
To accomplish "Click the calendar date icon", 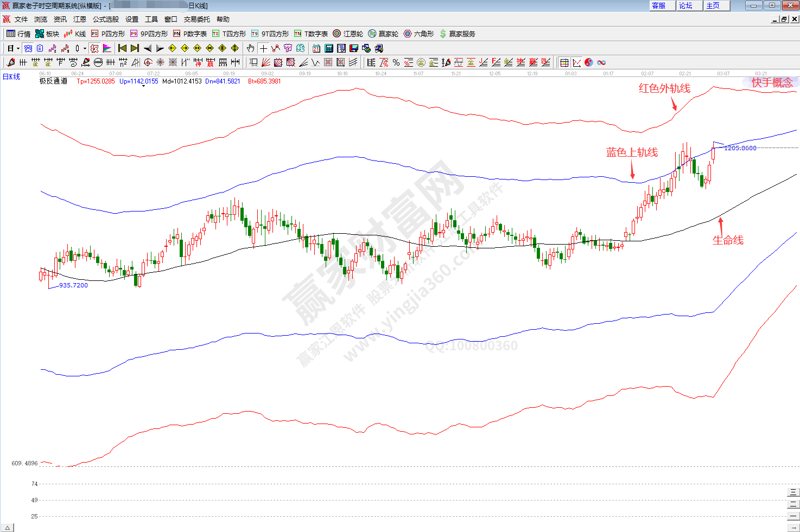I will tap(316, 48).
